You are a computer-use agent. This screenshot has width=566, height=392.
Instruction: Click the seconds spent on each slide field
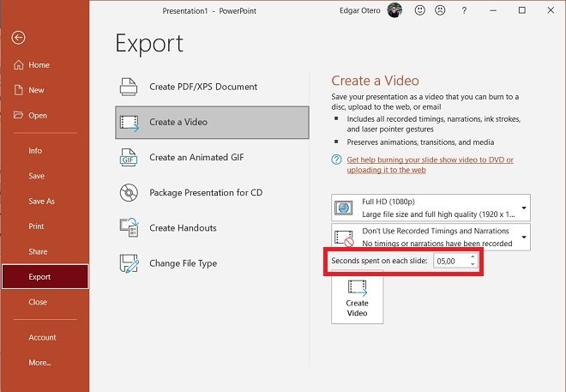pyautogui.click(x=455, y=261)
